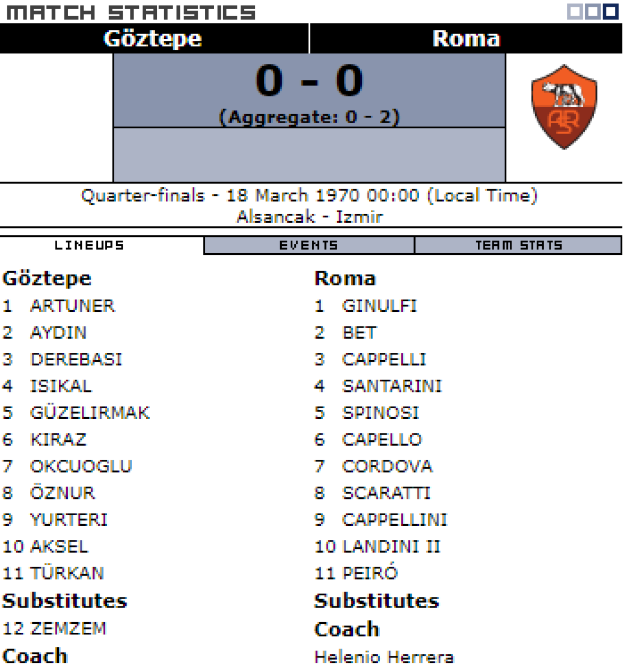This screenshot has height=672, width=633.
Task: Click the Göztepe team name in header
Action: (152, 39)
